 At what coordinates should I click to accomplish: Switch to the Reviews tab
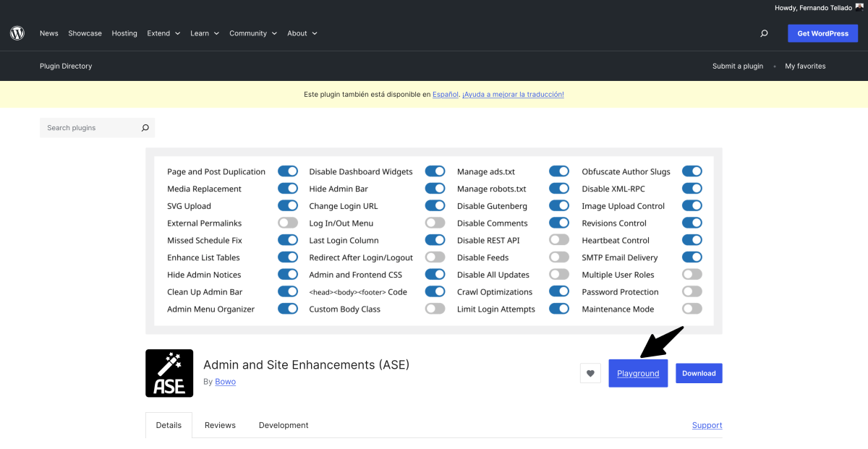tap(220, 425)
